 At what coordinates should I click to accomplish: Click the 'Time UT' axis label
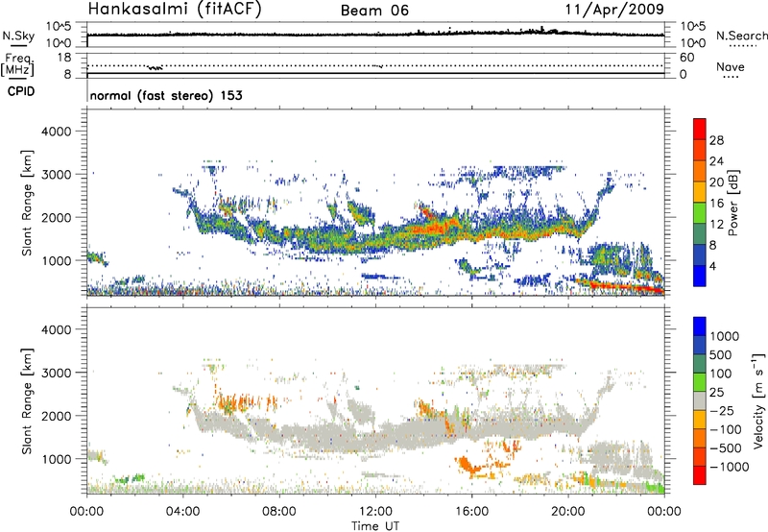point(375,526)
